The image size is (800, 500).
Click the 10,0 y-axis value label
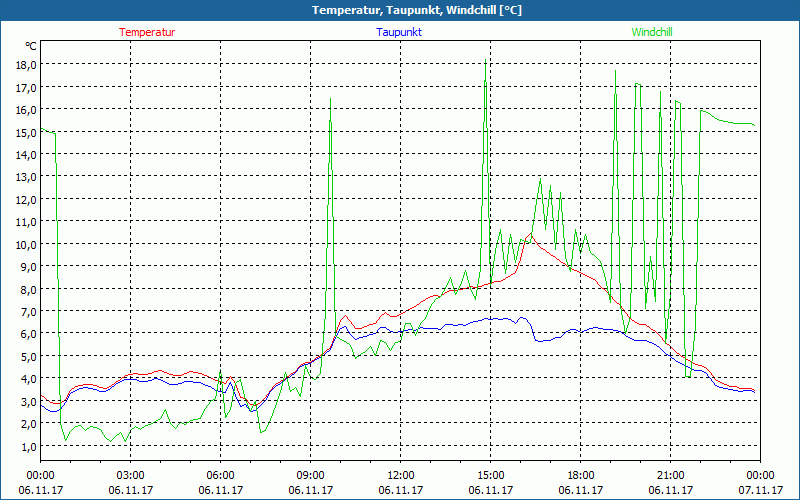point(24,244)
